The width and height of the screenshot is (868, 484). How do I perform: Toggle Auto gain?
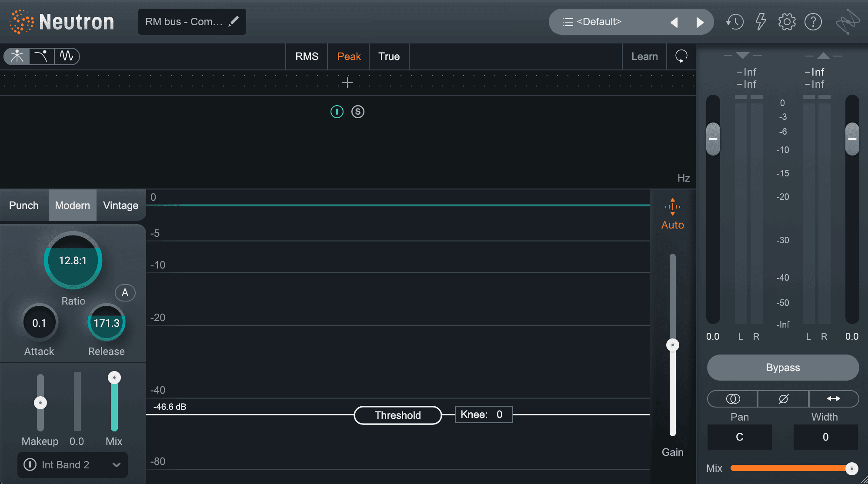pos(672,215)
